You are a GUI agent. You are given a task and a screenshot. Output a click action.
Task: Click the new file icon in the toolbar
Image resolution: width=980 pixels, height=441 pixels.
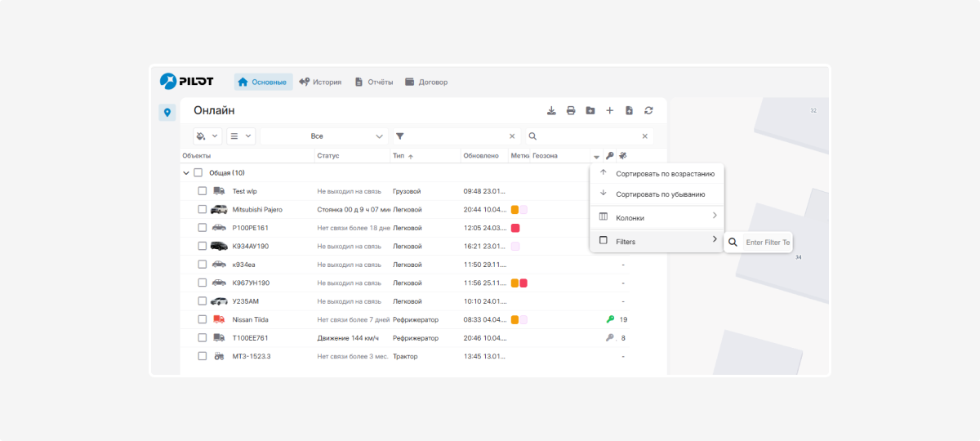coord(629,111)
